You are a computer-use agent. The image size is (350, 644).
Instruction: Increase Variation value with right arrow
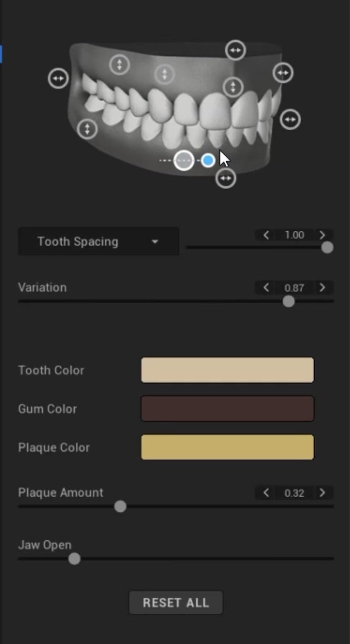tap(322, 288)
